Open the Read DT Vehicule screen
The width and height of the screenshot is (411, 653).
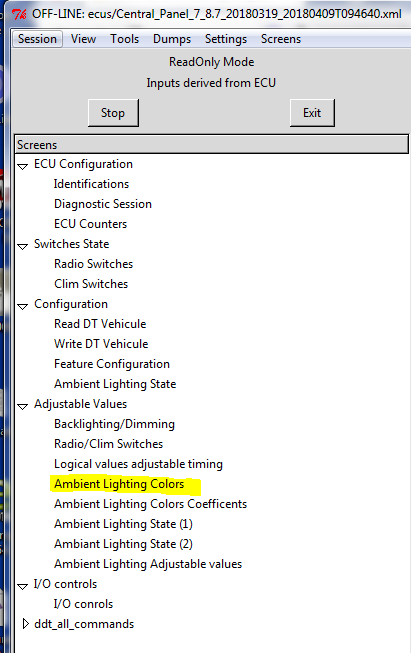point(100,324)
